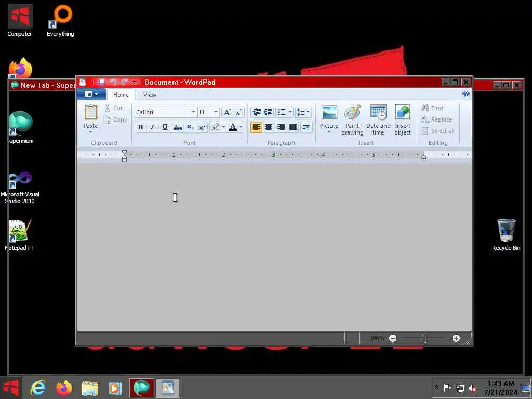The image size is (532, 399).
Task: Select the Everything desktop shortcut
Action: point(60,21)
